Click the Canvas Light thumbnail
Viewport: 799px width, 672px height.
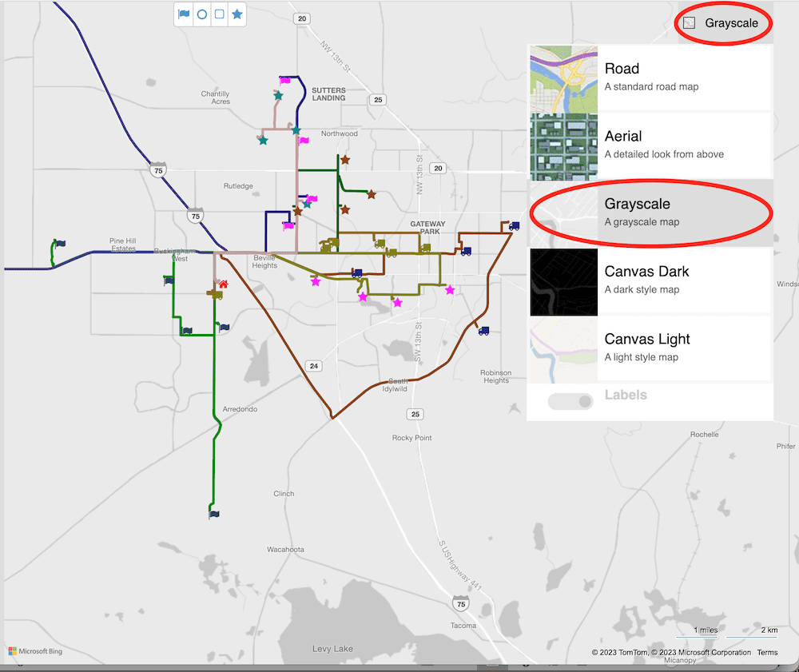(x=563, y=349)
